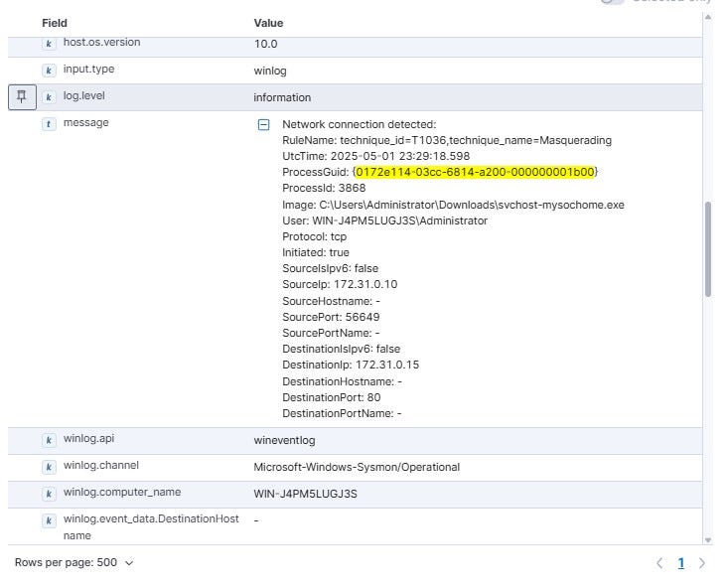
Task: Click the DestinationIp: 172.31.0.15 line
Action: tap(351, 365)
